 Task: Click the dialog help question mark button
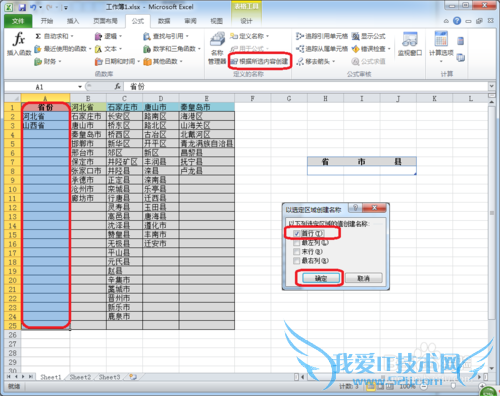click(x=355, y=208)
